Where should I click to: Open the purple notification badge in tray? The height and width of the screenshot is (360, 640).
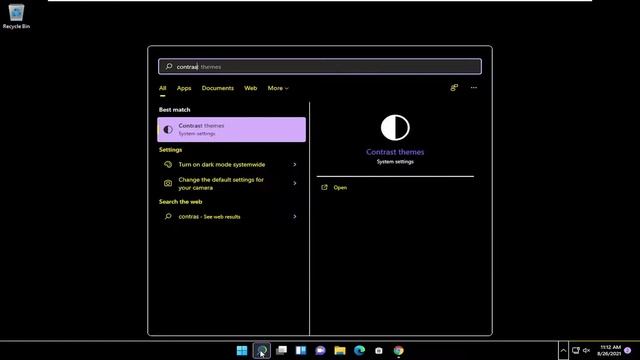628,350
